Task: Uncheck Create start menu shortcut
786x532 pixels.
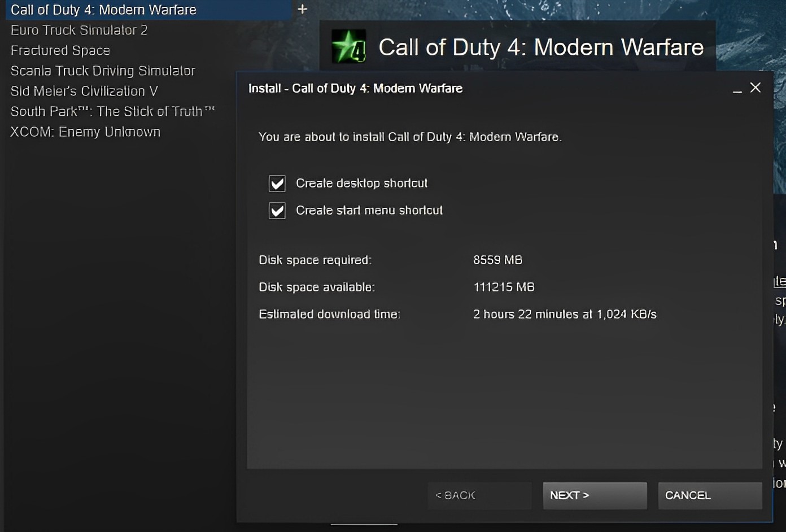Action: pyautogui.click(x=277, y=211)
